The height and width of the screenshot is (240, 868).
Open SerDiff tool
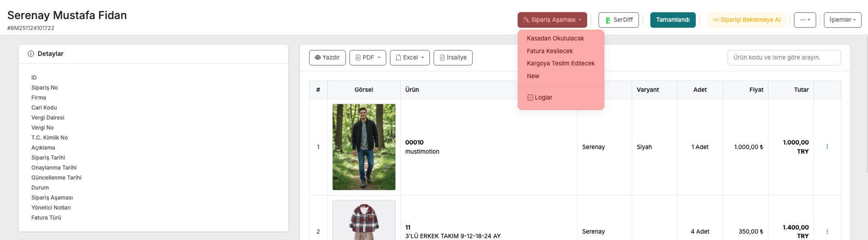[x=619, y=20]
